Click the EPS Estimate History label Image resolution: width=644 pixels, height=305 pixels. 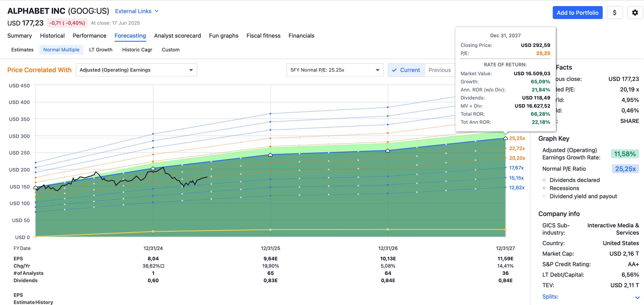(x=33, y=299)
